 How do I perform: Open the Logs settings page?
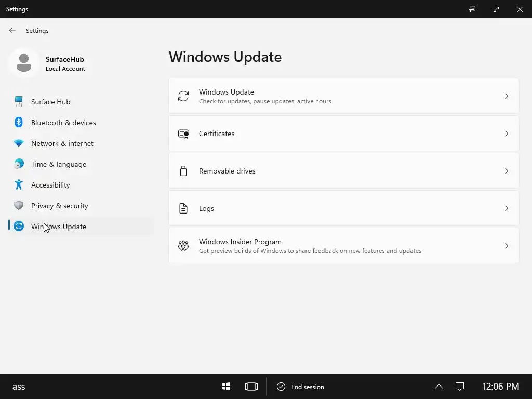pos(344,208)
